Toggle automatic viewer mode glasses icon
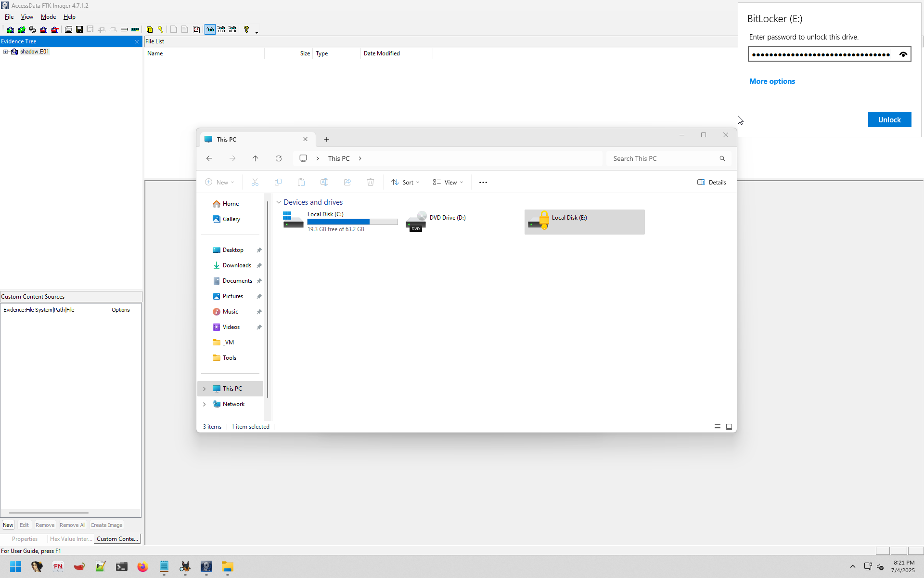 tap(210, 30)
